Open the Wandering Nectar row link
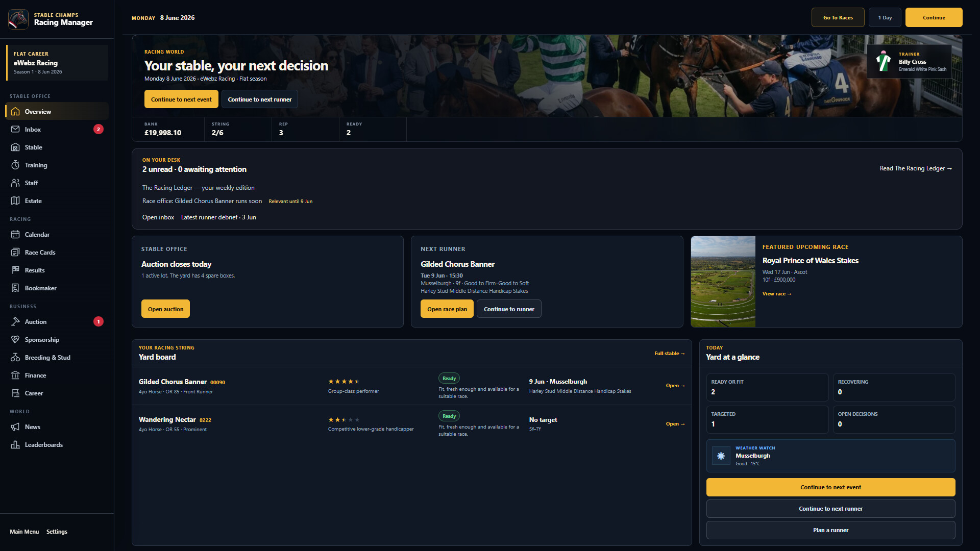Screen dimensions: 980x551 pyautogui.click(x=675, y=424)
